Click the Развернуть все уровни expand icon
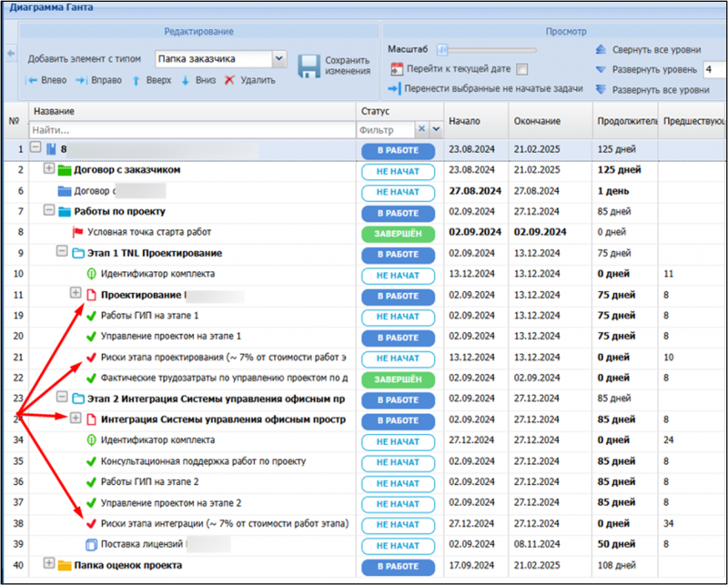Viewport: 728px width, 585px height. coord(600,89)
